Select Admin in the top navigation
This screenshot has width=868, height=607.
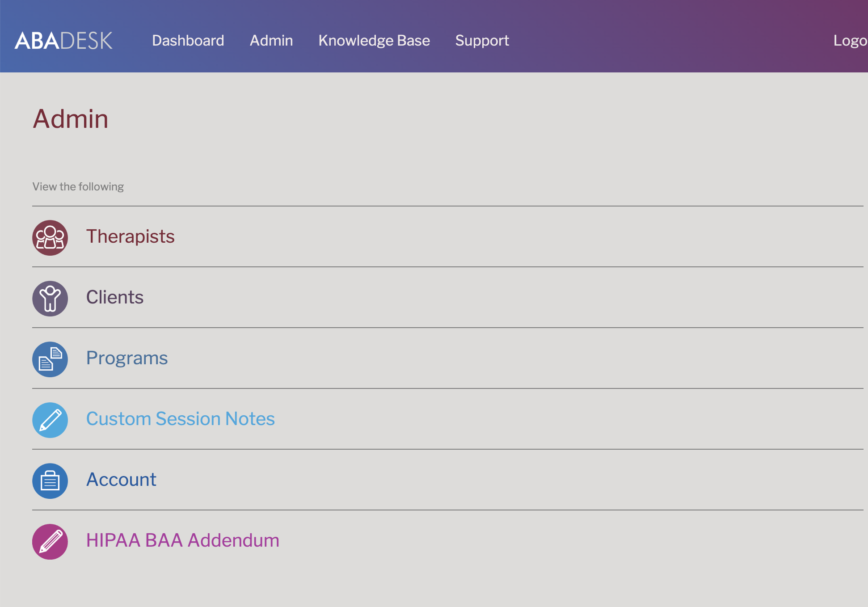click(x=271, y=41)
